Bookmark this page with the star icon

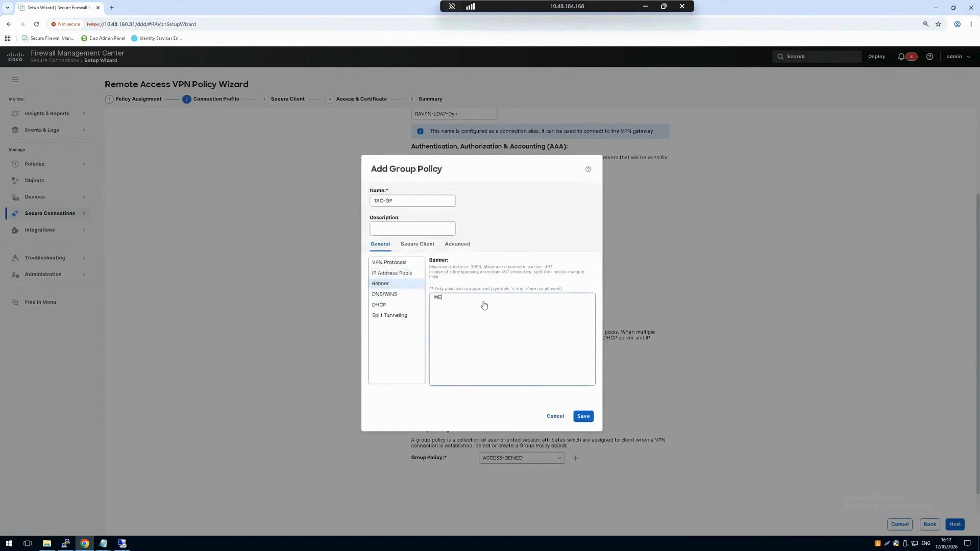(x=938, y=24)
